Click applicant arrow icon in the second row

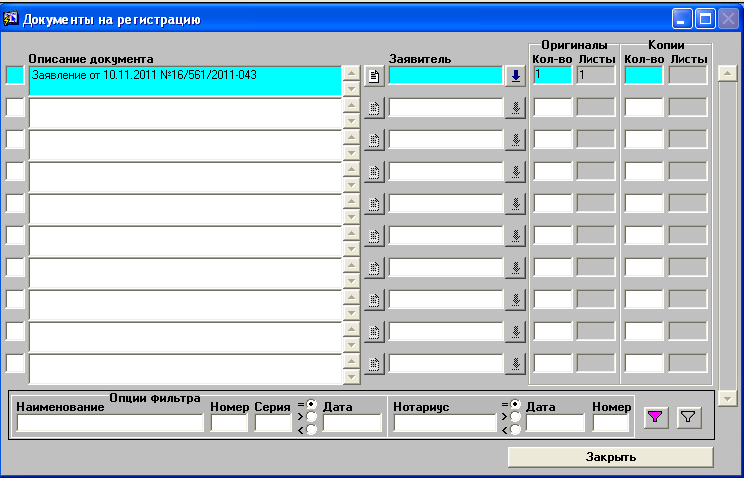coord(515,108)
